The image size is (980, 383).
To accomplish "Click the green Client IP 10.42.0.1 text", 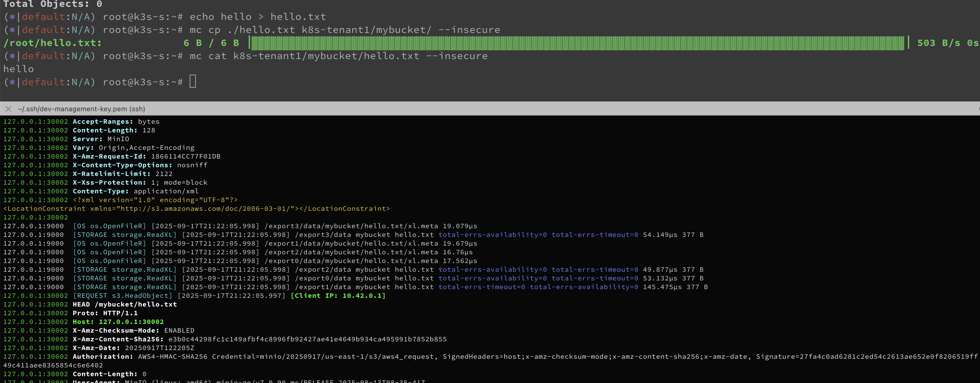I will pyautogui.click(x=338, y=296).
